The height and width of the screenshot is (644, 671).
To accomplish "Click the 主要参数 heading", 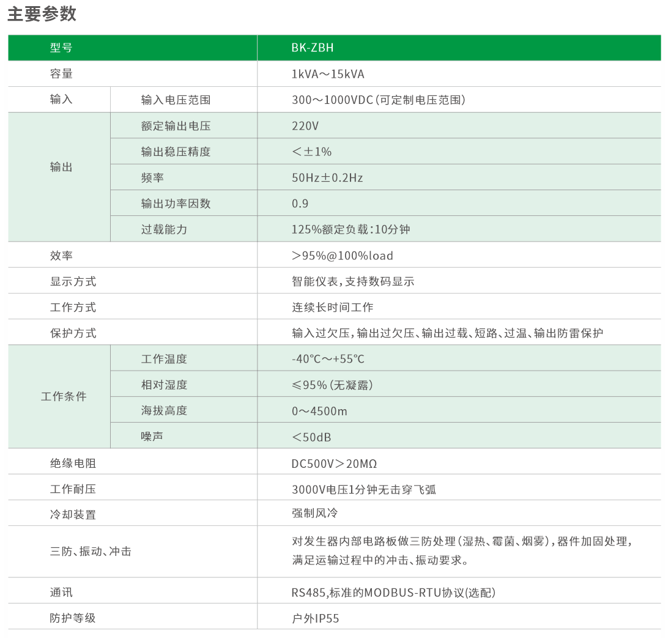I will (42, 13).
